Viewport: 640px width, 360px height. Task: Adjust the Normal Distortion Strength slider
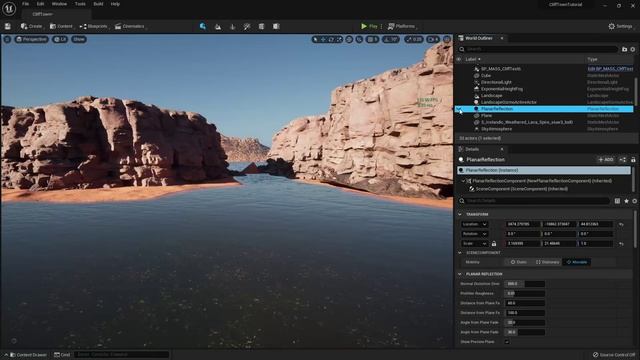[x=524, y=284]
